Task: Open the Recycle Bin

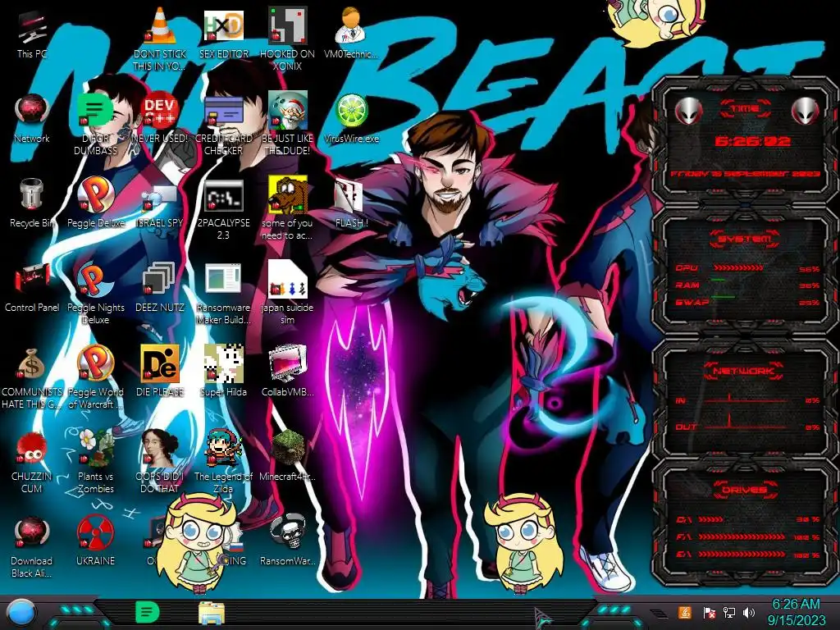Action: point(32,194)
